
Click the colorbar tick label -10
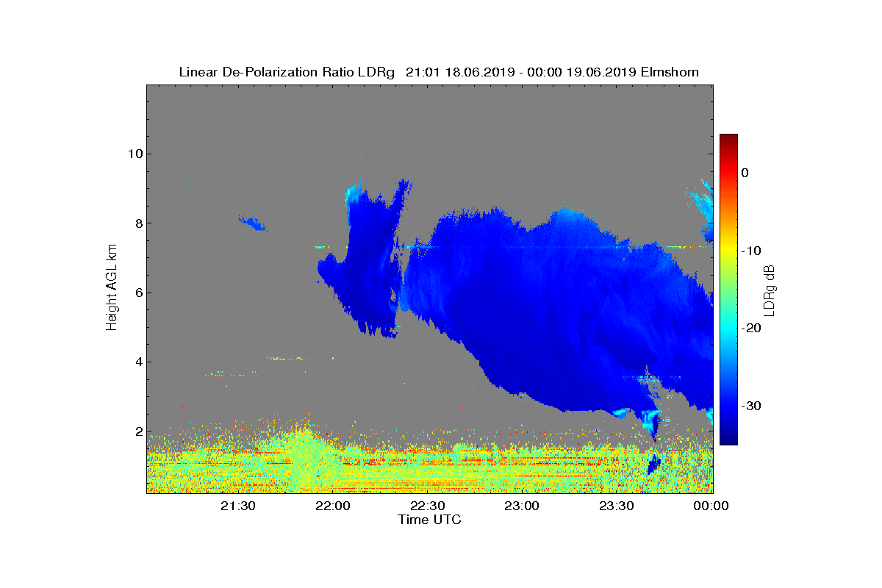(750, 251)
